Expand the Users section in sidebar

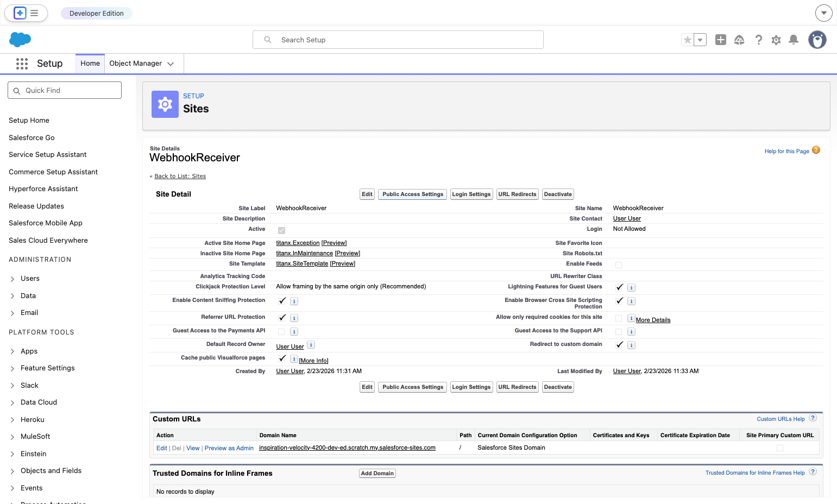click(12, 279)
